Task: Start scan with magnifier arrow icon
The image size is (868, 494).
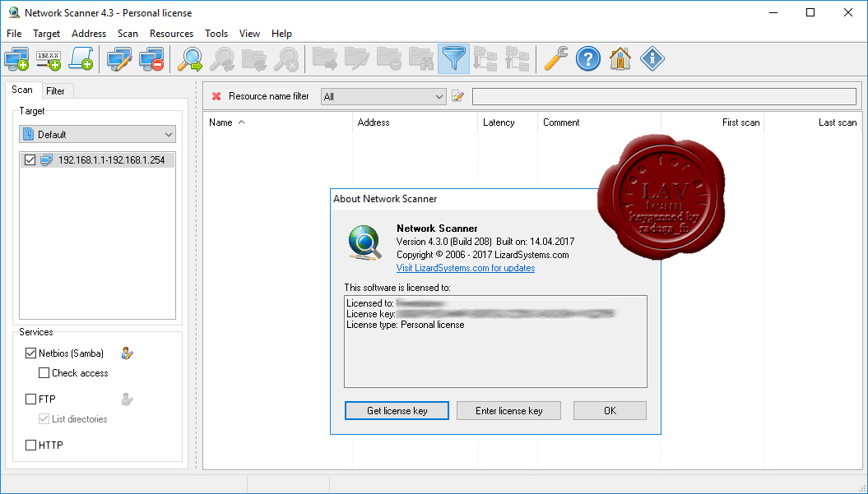Action: pyautogui.click(x=190, y=58)
